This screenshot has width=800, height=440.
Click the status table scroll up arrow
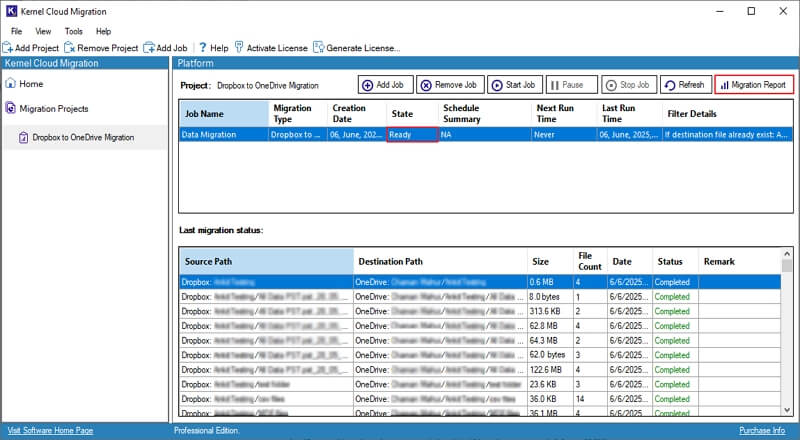787,253
